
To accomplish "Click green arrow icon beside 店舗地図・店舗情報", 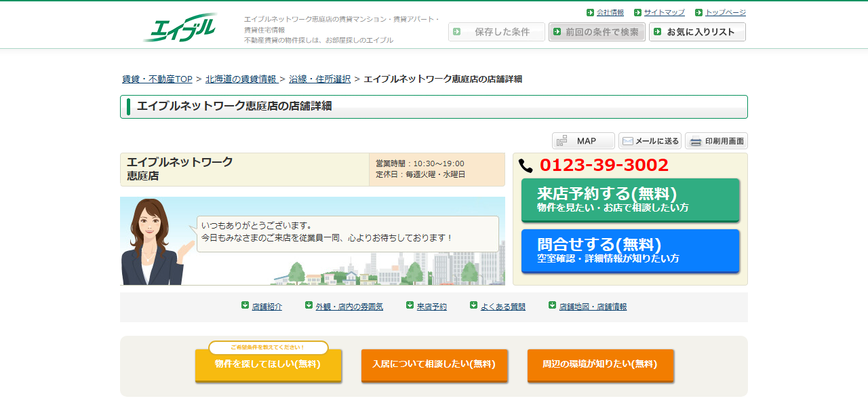I will pyautogui.click(x=553, y=305).
